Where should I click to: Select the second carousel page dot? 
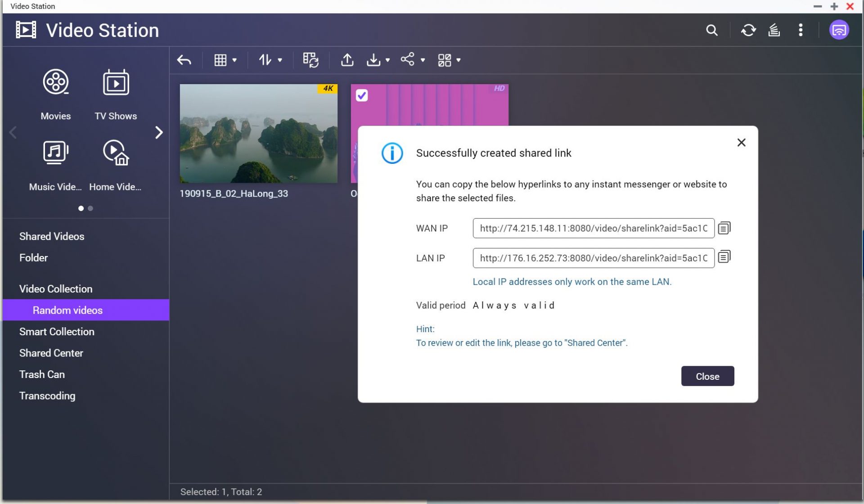click(x=90, y=208)
